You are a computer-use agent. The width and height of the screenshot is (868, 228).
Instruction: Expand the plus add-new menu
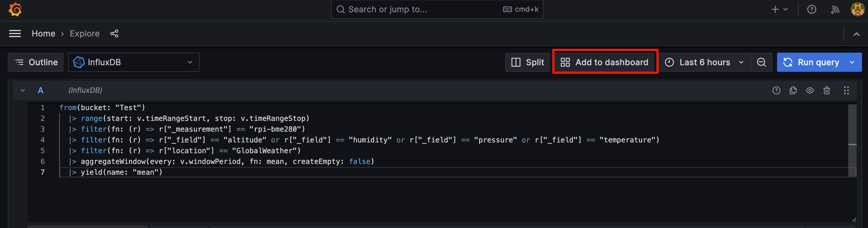pyautogui.click(x=780, y=9)
